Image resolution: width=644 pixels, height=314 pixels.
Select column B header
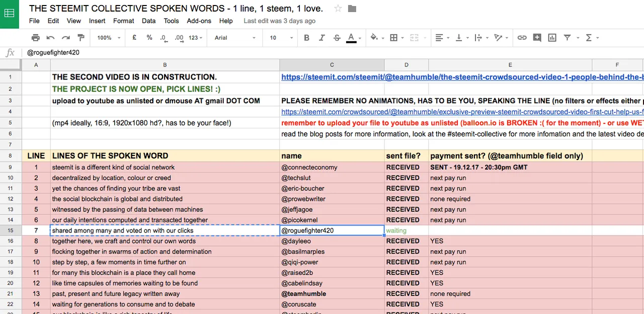click(165, 65)
